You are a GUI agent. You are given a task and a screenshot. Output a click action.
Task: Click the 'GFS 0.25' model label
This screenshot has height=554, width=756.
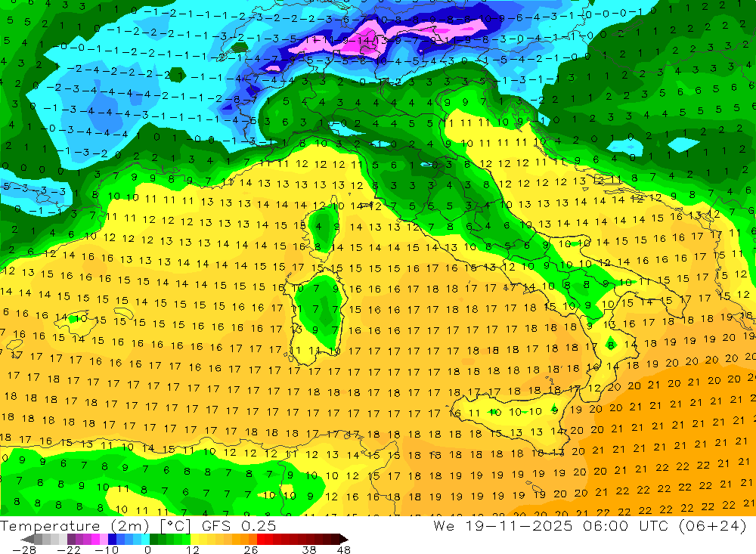click(239, 525)
